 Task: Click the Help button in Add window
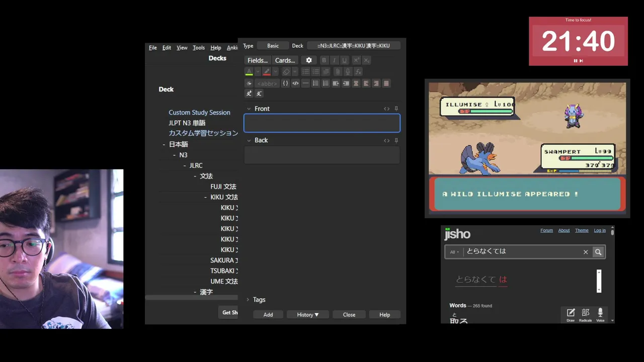coord(384,315)
